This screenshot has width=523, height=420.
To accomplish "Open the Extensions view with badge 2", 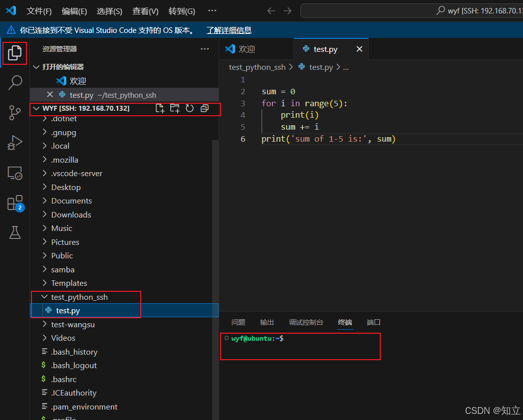I will (15, 203).
